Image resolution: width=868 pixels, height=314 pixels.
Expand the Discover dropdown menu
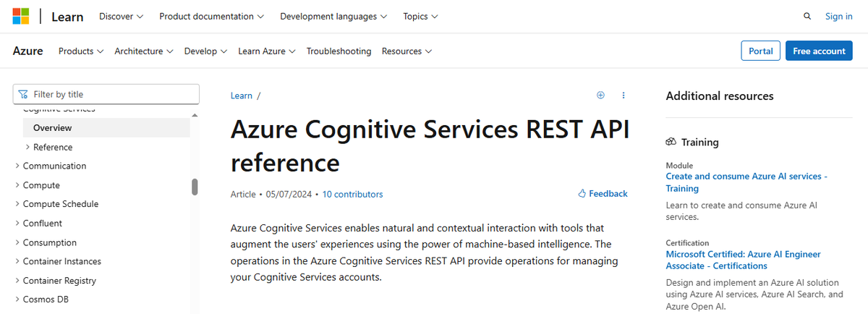tap(121, 16)
